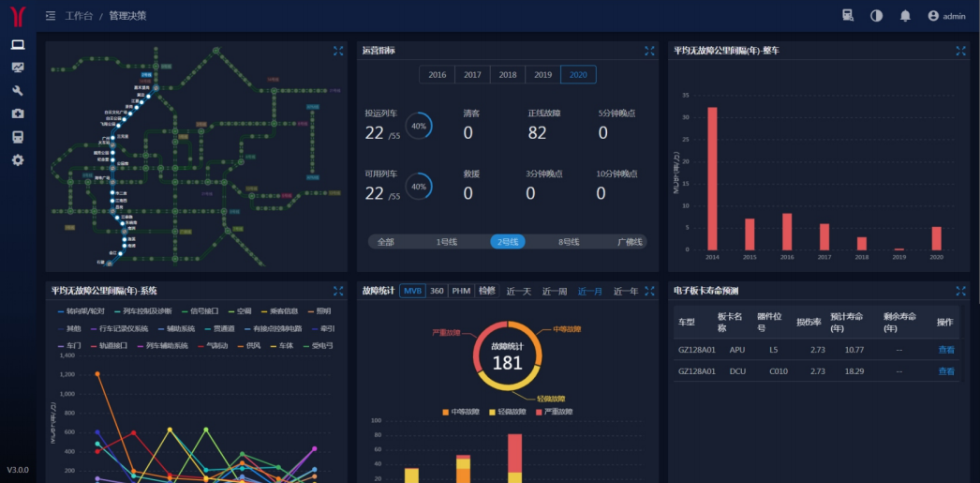Toggle the 空调 legend series

click(241, 311)
